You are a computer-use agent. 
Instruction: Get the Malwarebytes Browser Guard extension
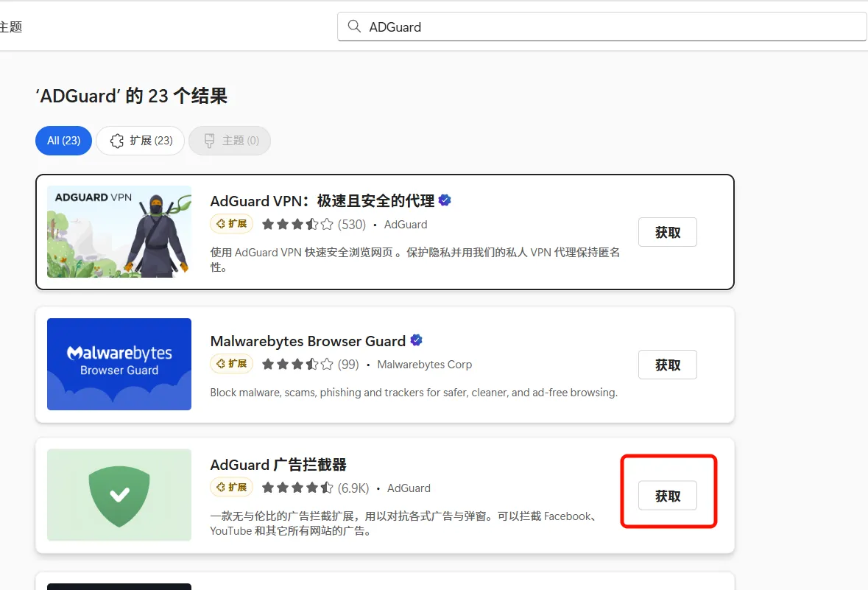click(x=668, y=365)
